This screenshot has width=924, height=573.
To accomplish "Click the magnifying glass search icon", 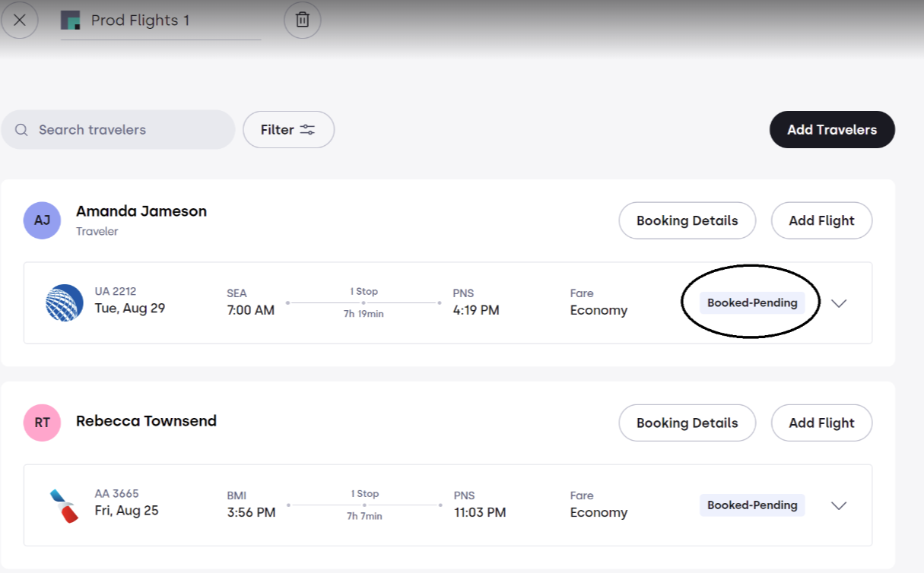I will (22, 130).
